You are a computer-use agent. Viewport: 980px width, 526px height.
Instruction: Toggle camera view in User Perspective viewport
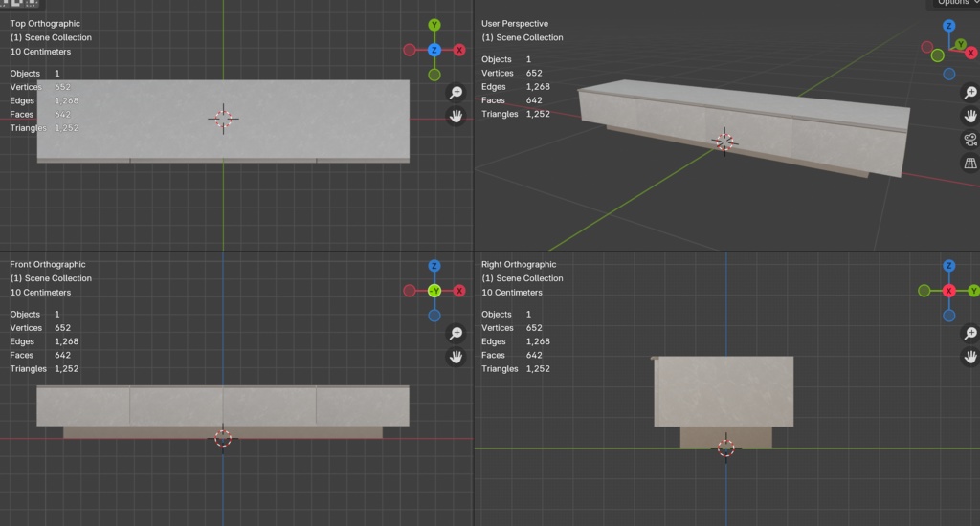click(x=970, y=140)
